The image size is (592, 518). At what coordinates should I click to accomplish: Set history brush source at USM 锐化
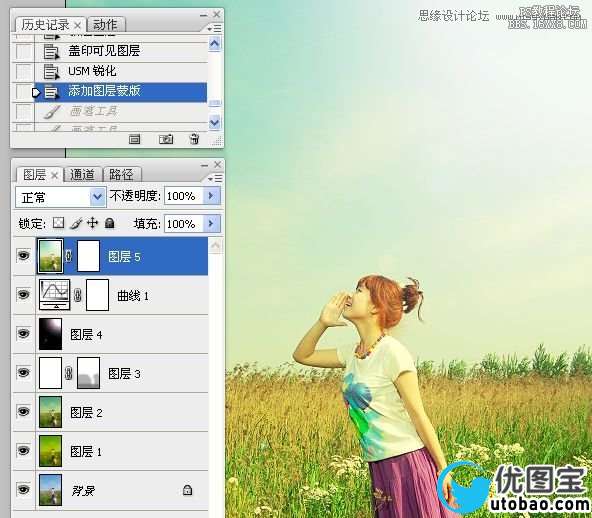23,72
